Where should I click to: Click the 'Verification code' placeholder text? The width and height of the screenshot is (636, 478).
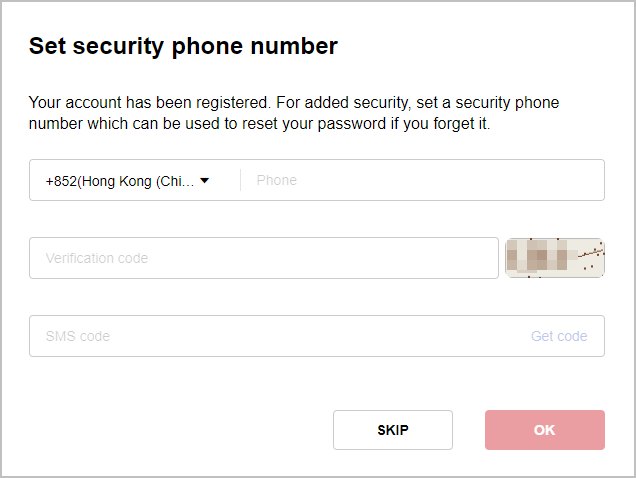click(x=97, y=258)
